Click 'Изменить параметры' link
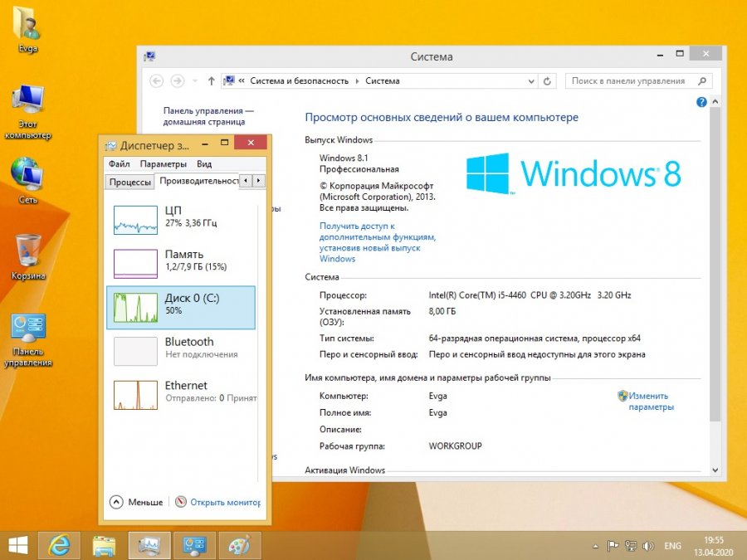747x560 pixels. tap(651, 402)
